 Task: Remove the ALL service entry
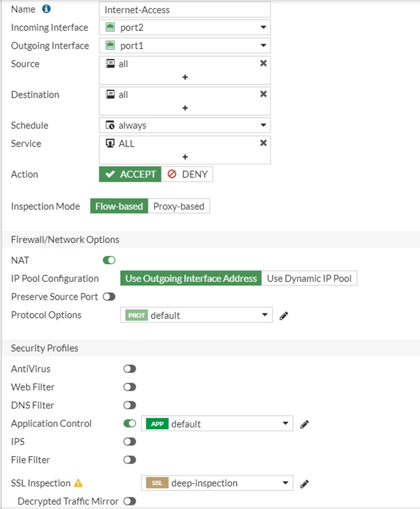point(263,143)
